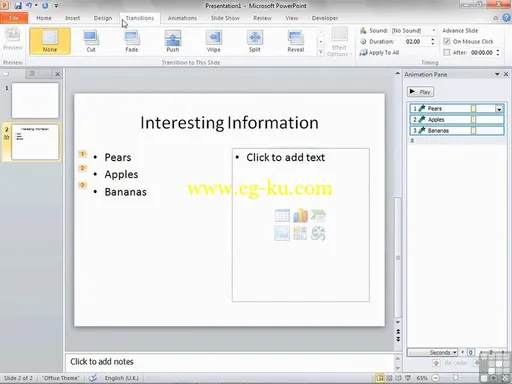512x384 pixels.
Task: Switch to the Insert ribbon tab
Action: (x=72, y=18)
